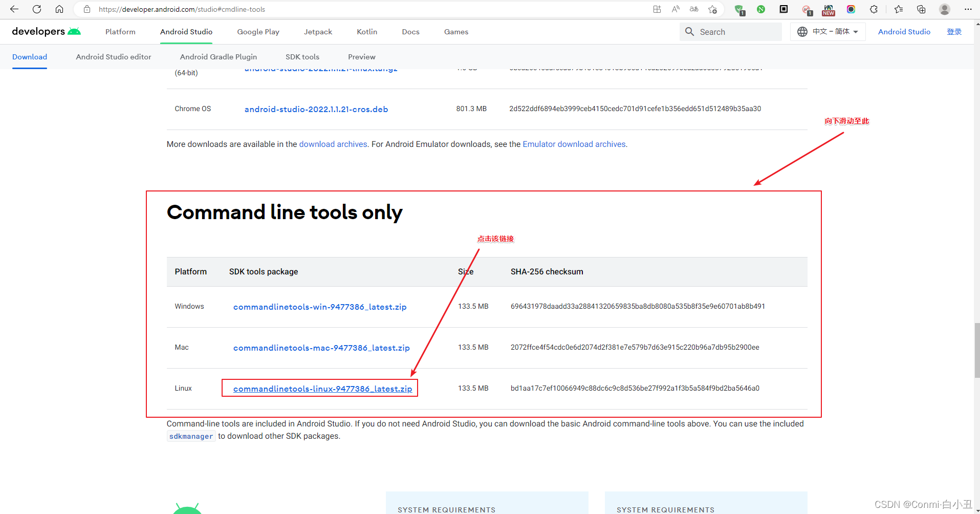Click the Windows checksum 696431978daadd33a...
The height and width of the screenshot is (514, 980).
point(638,306)
